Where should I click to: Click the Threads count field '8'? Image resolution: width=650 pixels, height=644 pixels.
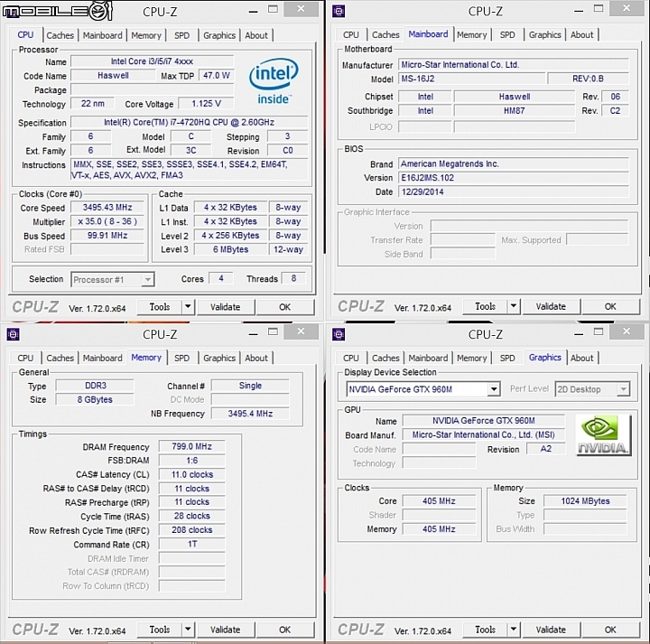pos(293,279)
